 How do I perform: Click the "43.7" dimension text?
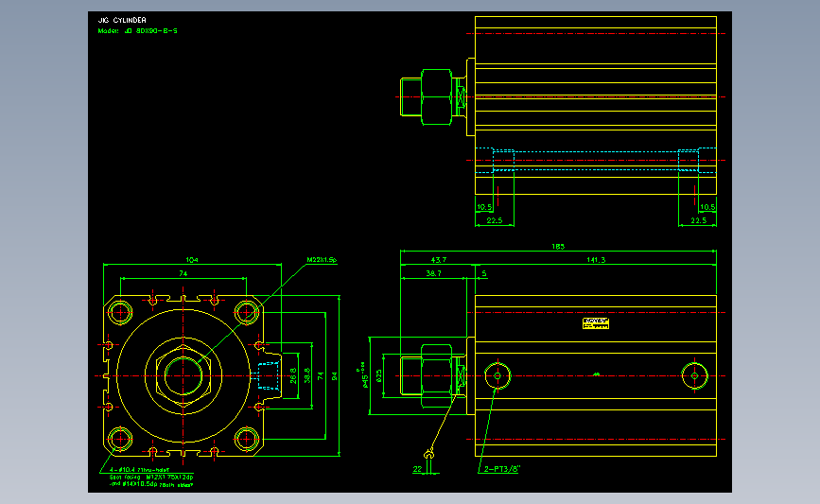pos(438,260)
